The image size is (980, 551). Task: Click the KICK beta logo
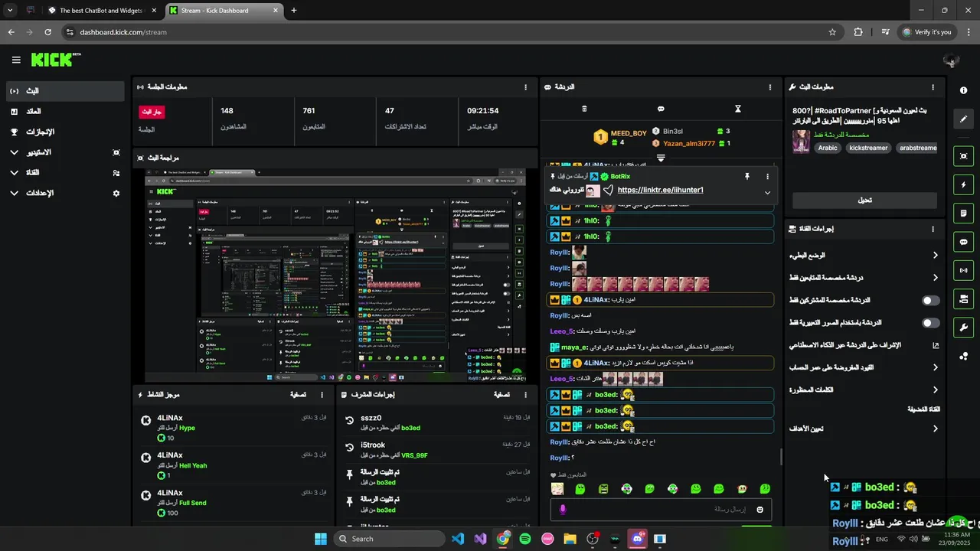56,60
